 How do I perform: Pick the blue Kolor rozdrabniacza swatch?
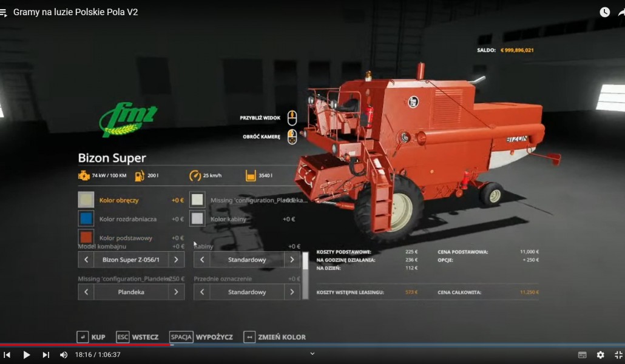point(86,218)
